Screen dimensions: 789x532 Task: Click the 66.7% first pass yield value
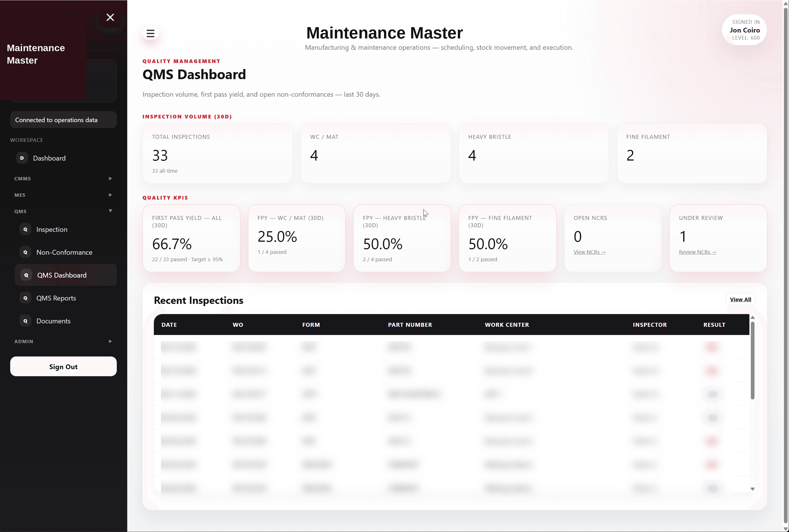tap(172, 244)
